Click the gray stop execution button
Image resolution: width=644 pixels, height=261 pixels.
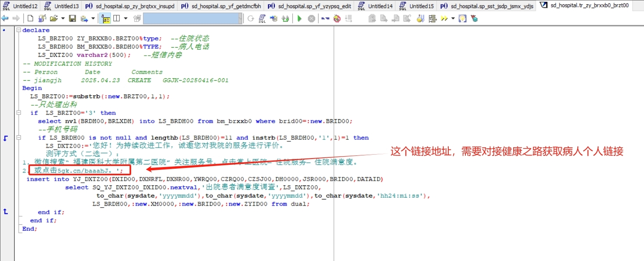click(312, 18)
